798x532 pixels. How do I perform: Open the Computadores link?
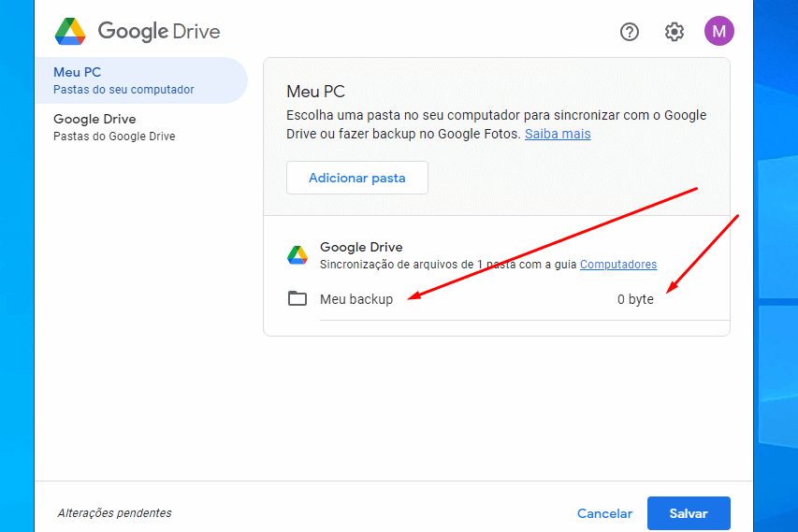618,265
